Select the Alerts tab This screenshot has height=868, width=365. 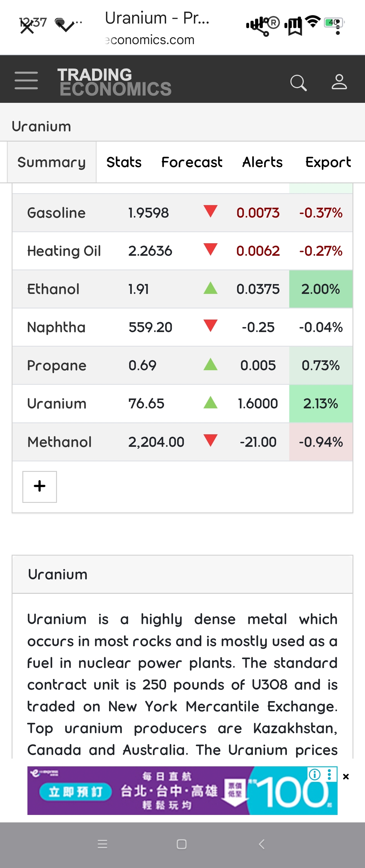262,162
